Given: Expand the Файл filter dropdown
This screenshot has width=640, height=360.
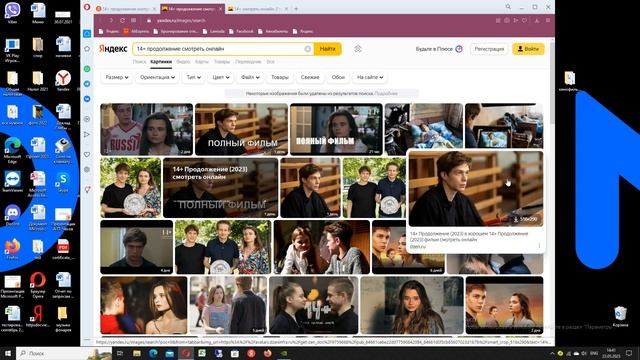Looking at the screenshot, I should pyautogui.click(x=250, y=77).
